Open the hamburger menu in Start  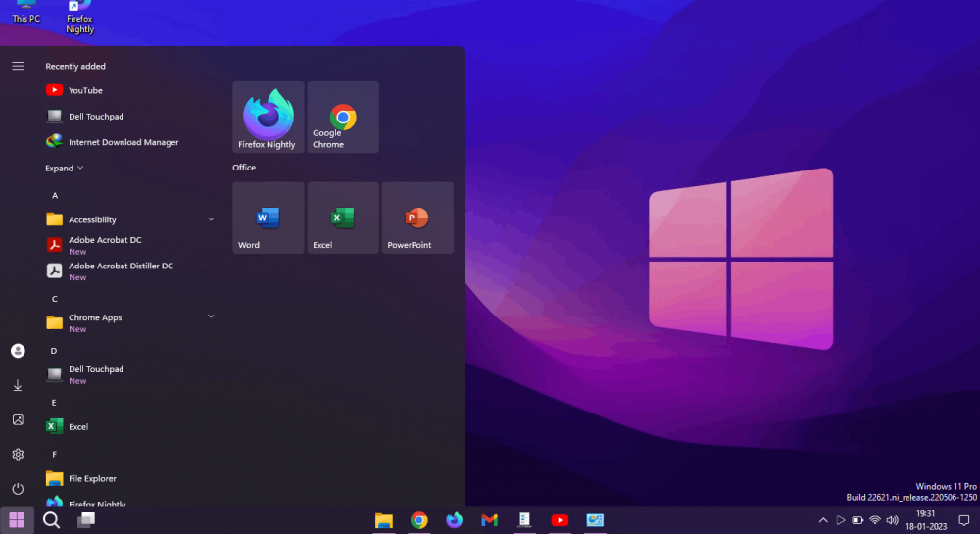coord(18,66)
